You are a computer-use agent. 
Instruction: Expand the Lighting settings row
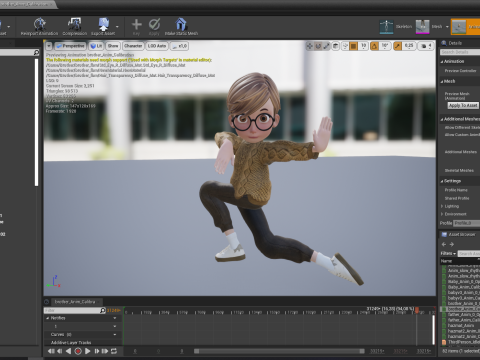(x=442, y=206)
